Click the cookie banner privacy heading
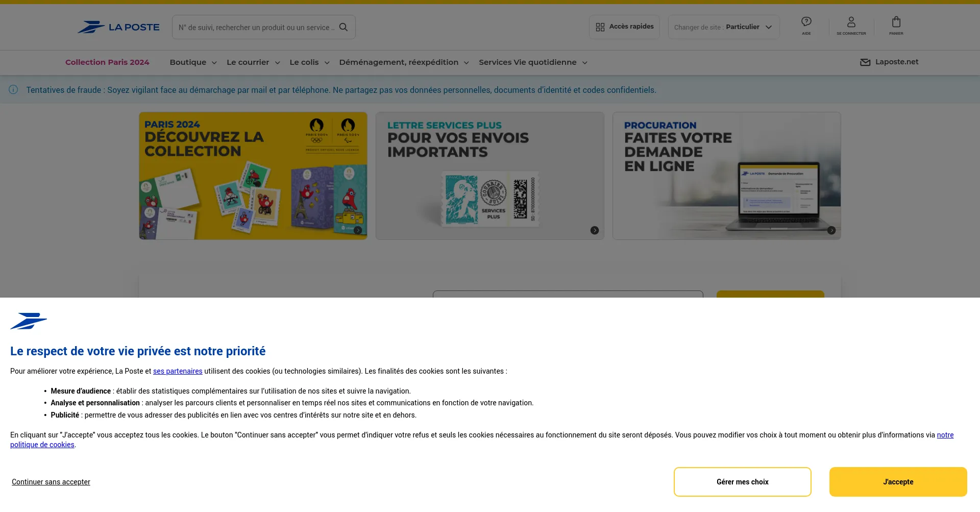The image size is (980, 512). tap(138, 351)
